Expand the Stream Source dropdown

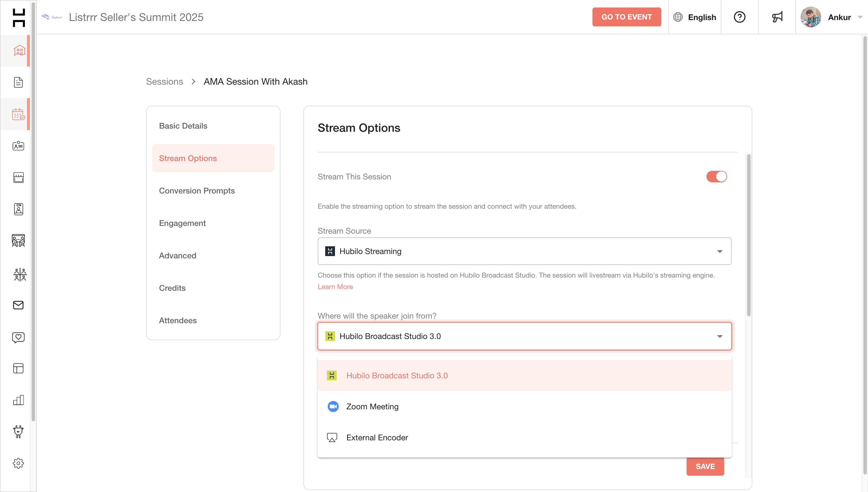pos(524,251)
